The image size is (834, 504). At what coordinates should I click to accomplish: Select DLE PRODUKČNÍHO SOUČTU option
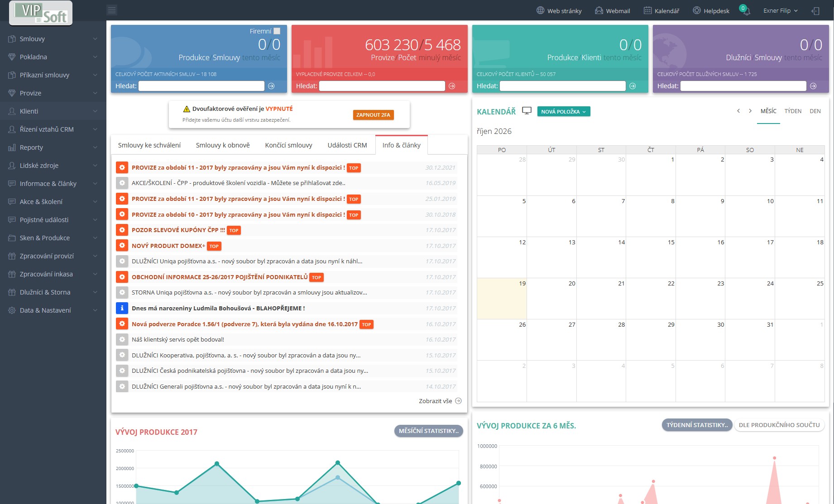point(779,425)
